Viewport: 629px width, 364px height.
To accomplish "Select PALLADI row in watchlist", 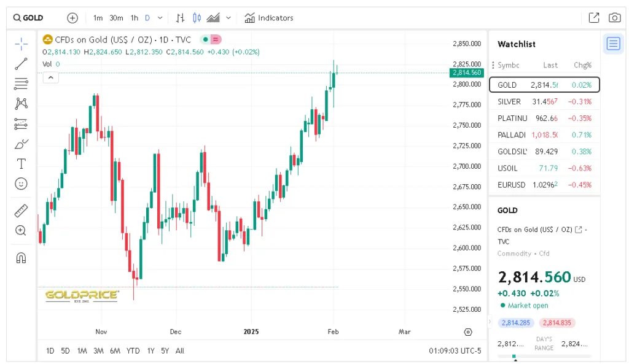I will [x=544, y=135].
